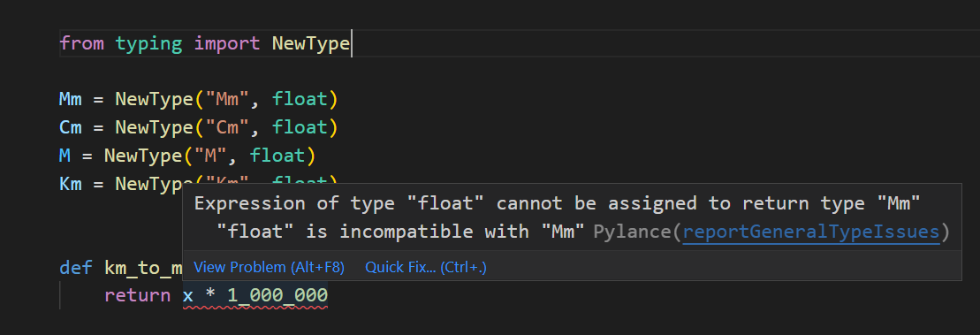Screen dimensions: 980x335
Task: Click the "Mm" string literal argument
Action: click(x=227, y=99)
